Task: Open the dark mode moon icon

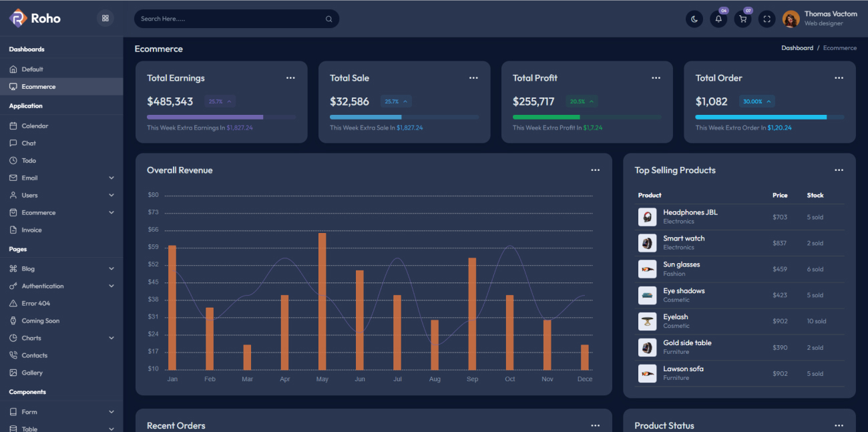Action: point(694,19)
